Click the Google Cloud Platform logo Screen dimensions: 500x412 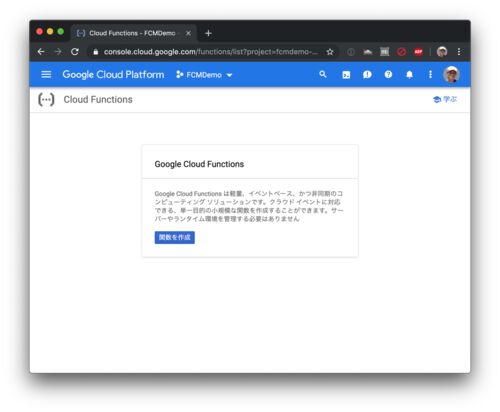[x=113, y=75]
